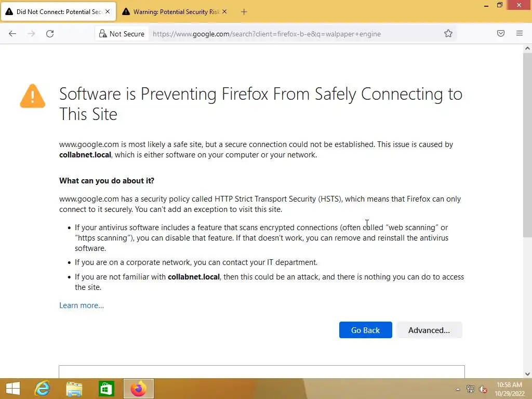Click the 'What can you do about it?' heading
Viewport: 532px width, 399px height.
[x=107, y=180]
